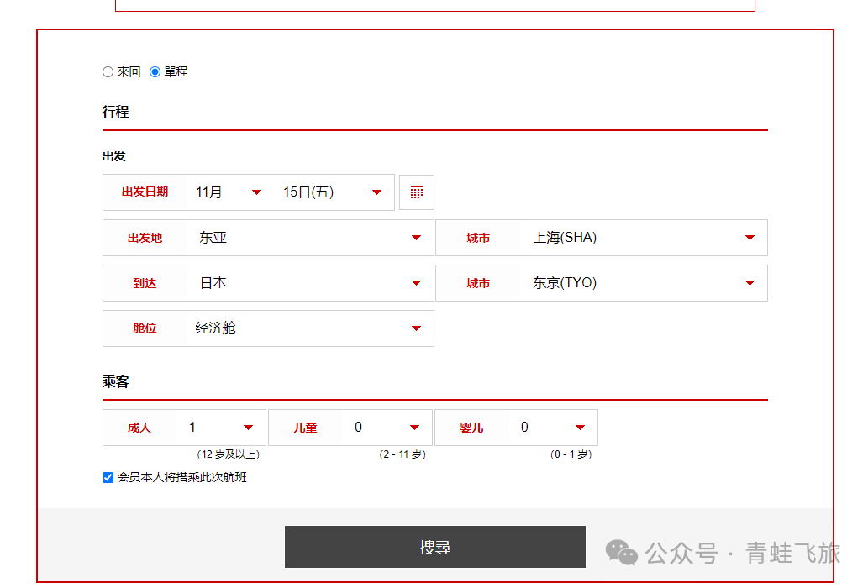Viewport: 868px width, 588px height.
Task: Select the 單程 one-way option
Action: click(155, 71)
